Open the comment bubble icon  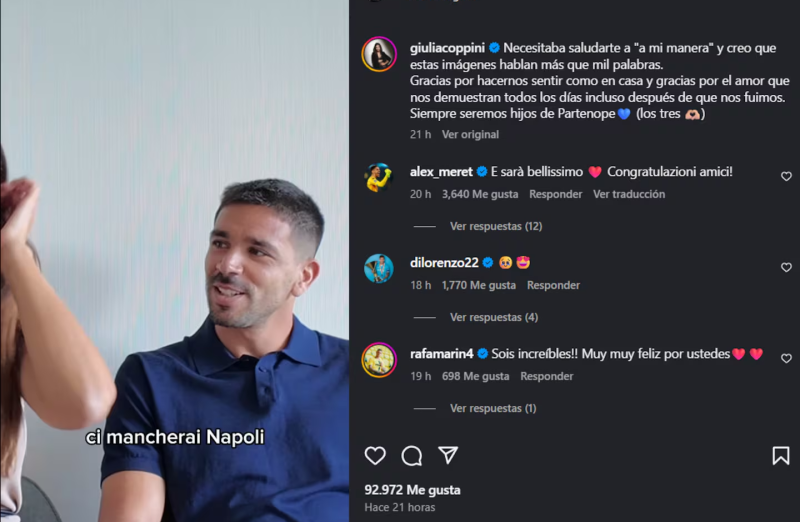411,456
